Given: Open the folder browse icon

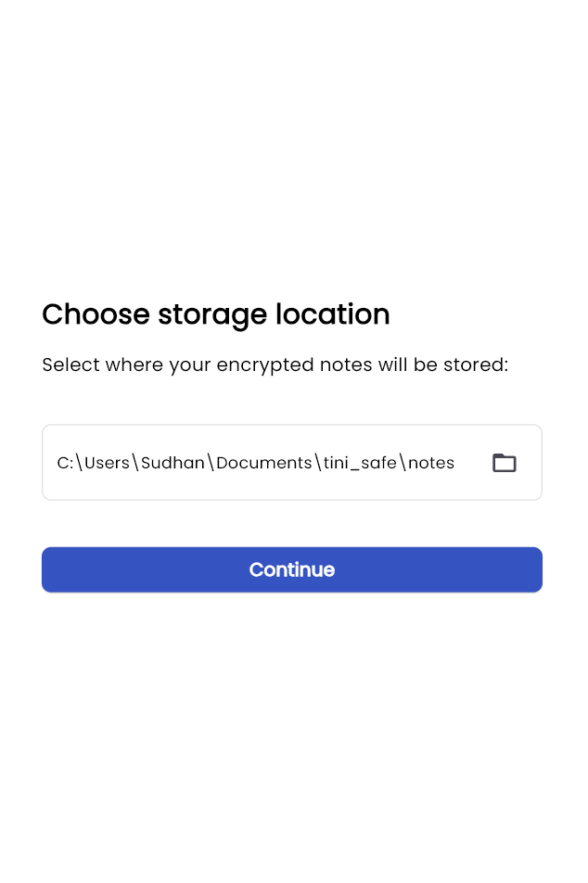Looking at the screenshot, I should 504,463.
